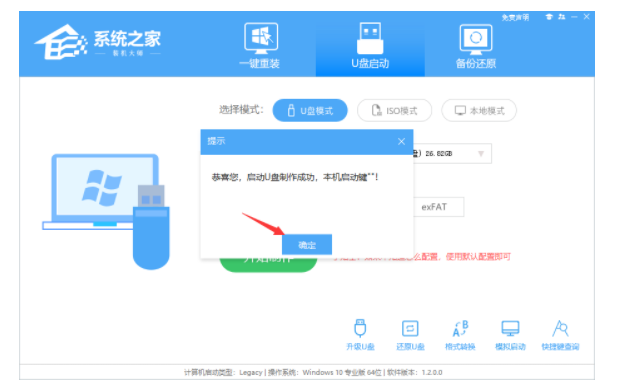
Task: Choose the 本地模式 local mode
Action: (479, 111)
